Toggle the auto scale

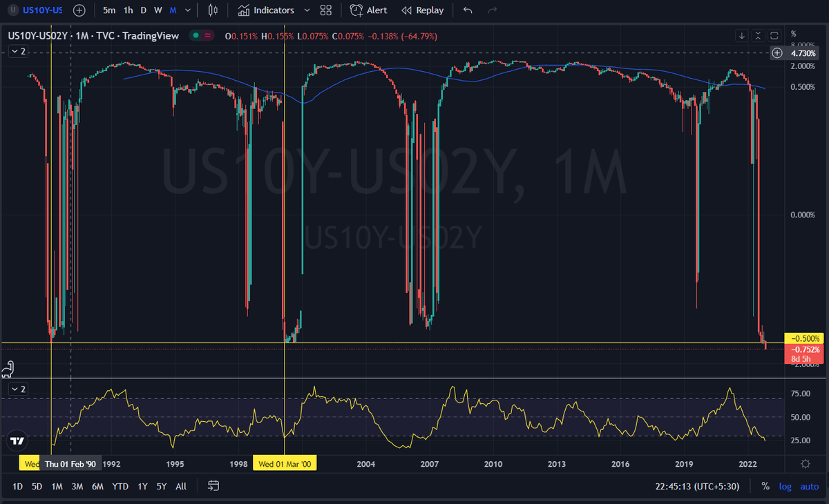(x=810, y=486)
